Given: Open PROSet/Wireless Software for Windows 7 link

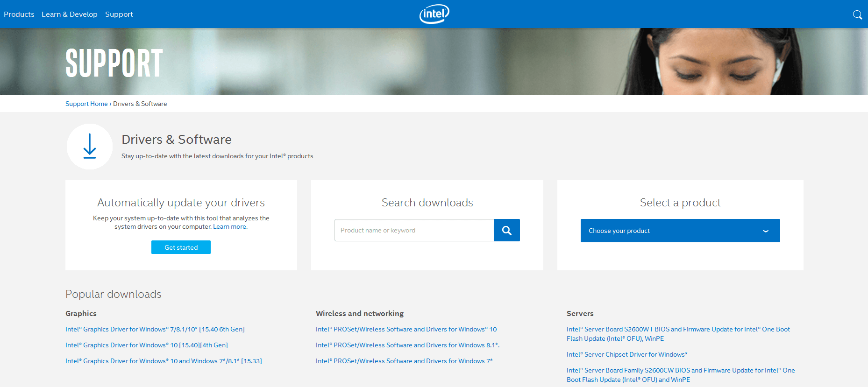Looking at the screenshot, I should [x=404, y=361].
